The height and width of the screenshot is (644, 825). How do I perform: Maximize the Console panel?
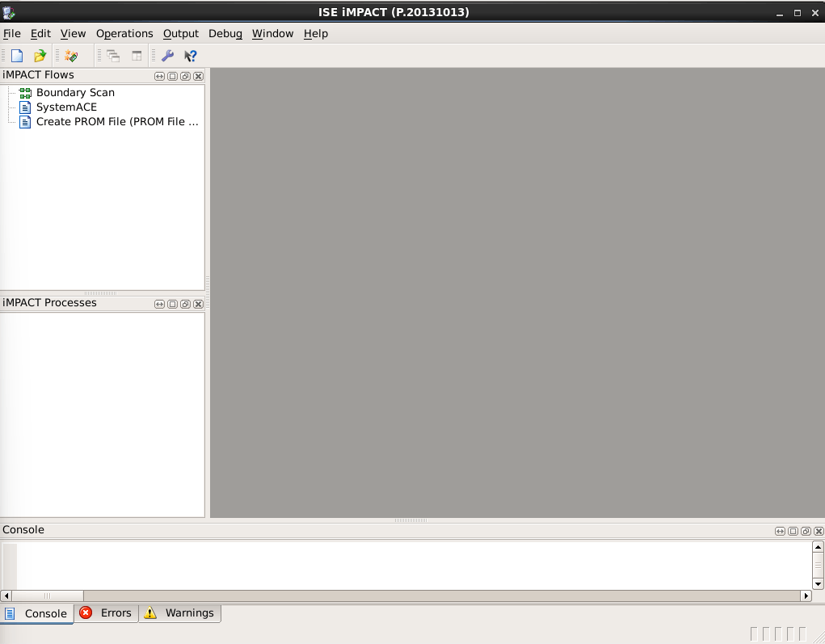pos(793,532)
